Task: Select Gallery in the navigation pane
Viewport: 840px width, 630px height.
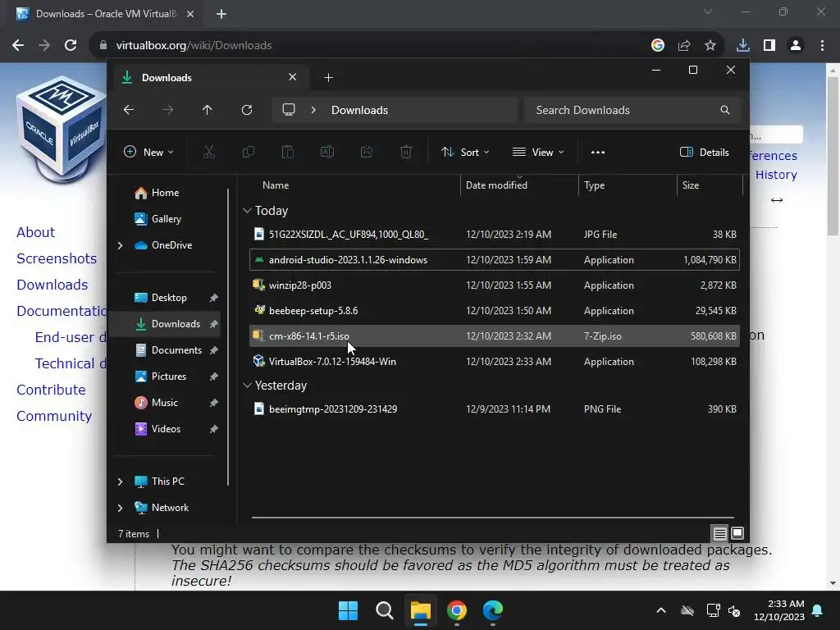Action: pos(165,218)
